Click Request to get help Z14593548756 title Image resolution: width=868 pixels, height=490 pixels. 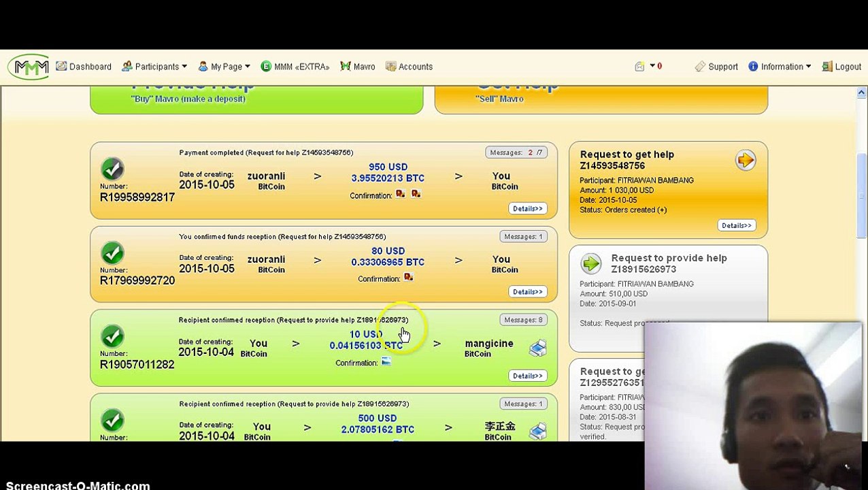point(627,160)
